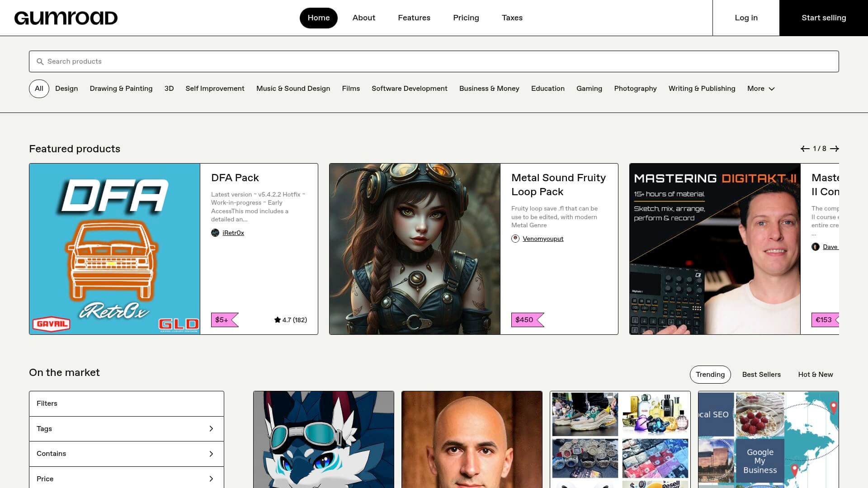Click the Log in button
Viewport: 868px width, 488px height.
pos(746,18)
